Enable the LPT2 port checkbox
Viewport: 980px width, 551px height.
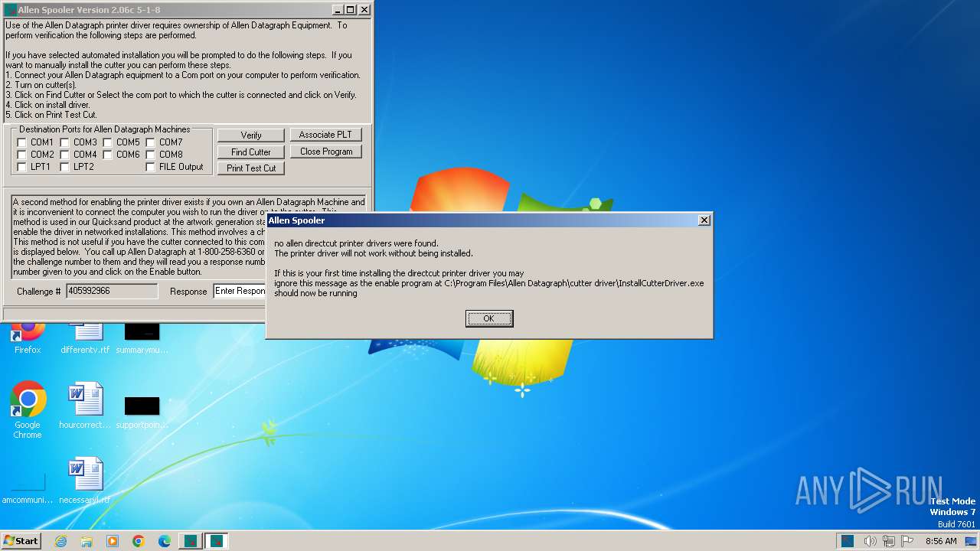point(64,167)
